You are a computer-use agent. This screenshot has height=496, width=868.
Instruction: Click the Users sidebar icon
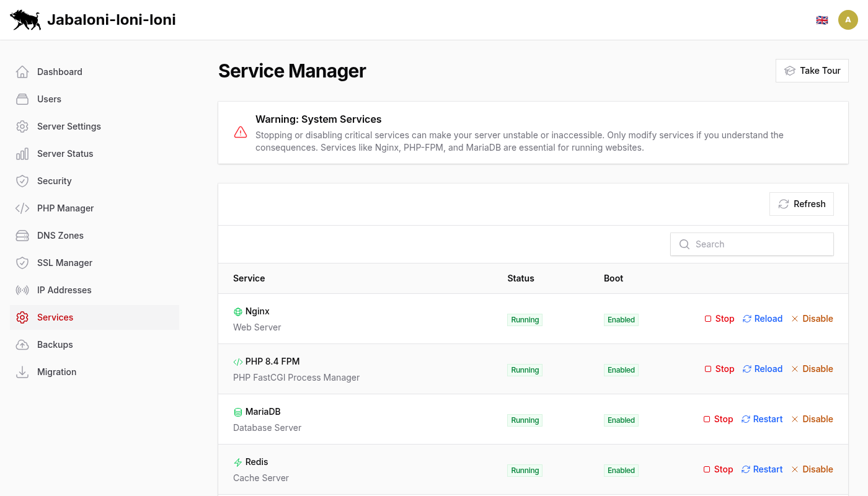point(22,99)
